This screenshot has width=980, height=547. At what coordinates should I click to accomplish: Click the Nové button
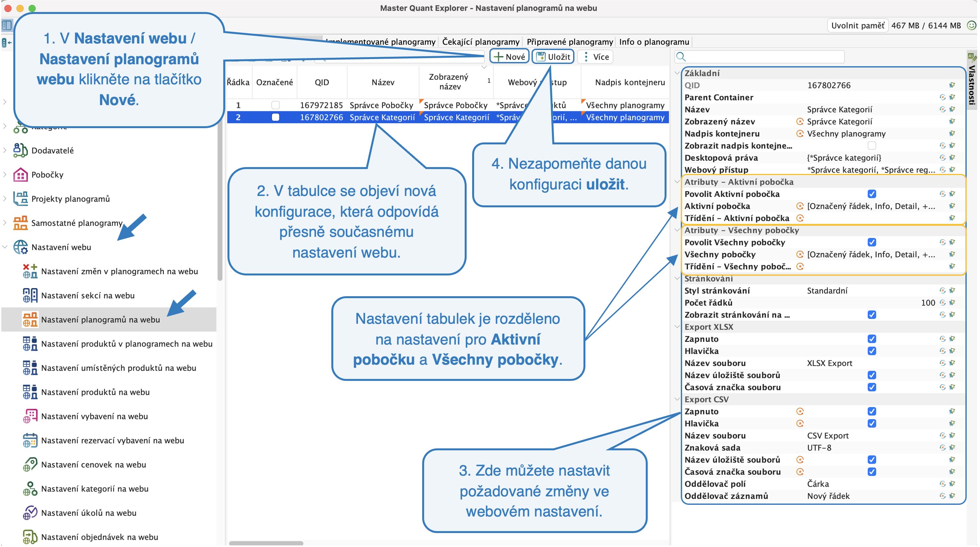(509, 57)
